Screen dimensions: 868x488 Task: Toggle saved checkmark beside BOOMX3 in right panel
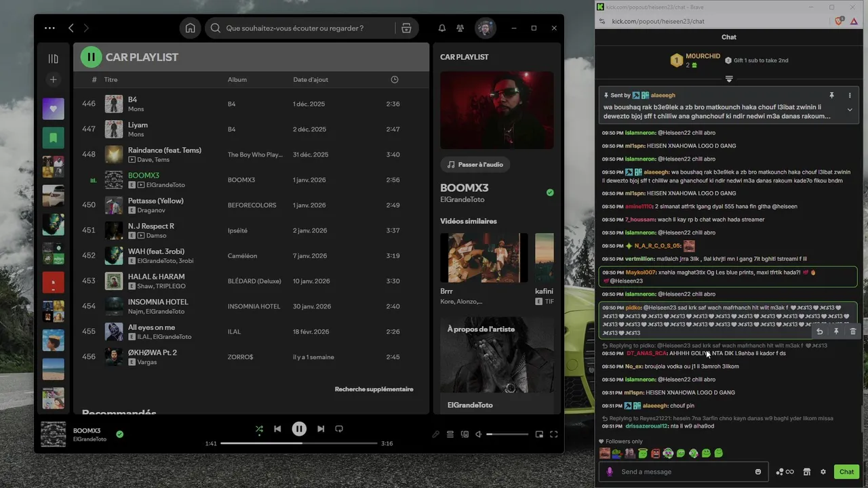550,192
